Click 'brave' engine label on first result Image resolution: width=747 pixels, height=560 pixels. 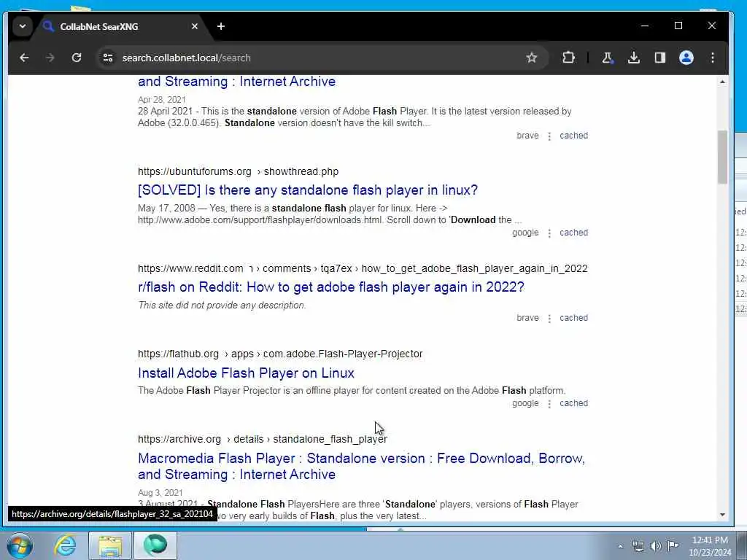tap(527, 135)
